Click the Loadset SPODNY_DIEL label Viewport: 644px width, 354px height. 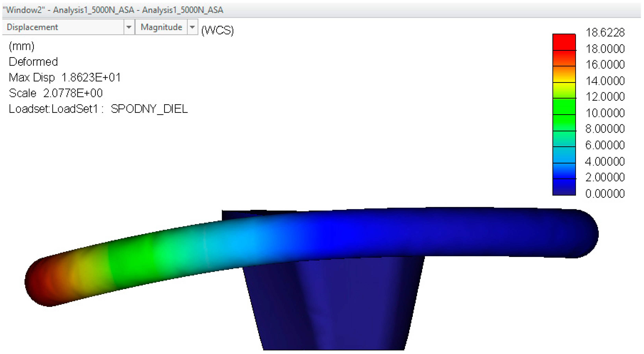click(x=98, y=109)
